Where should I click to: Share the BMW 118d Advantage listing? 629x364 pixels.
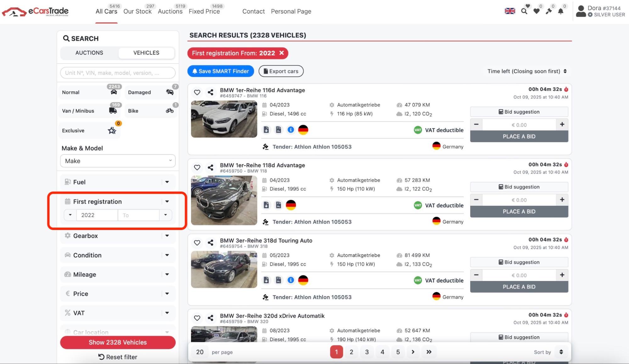point(211,167)
